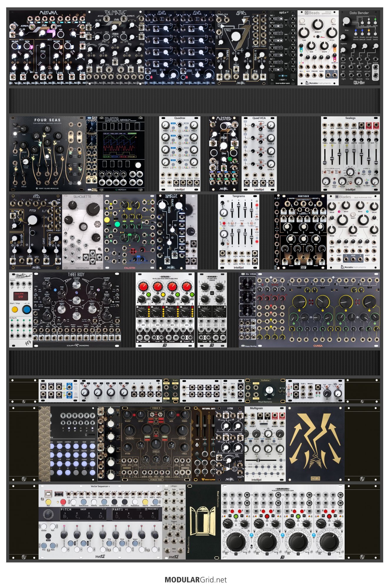Select the FALL 4 knob on Quadrax
This screenshot has width=392, height=586.
pyautogui.click(x=194, y=162)
